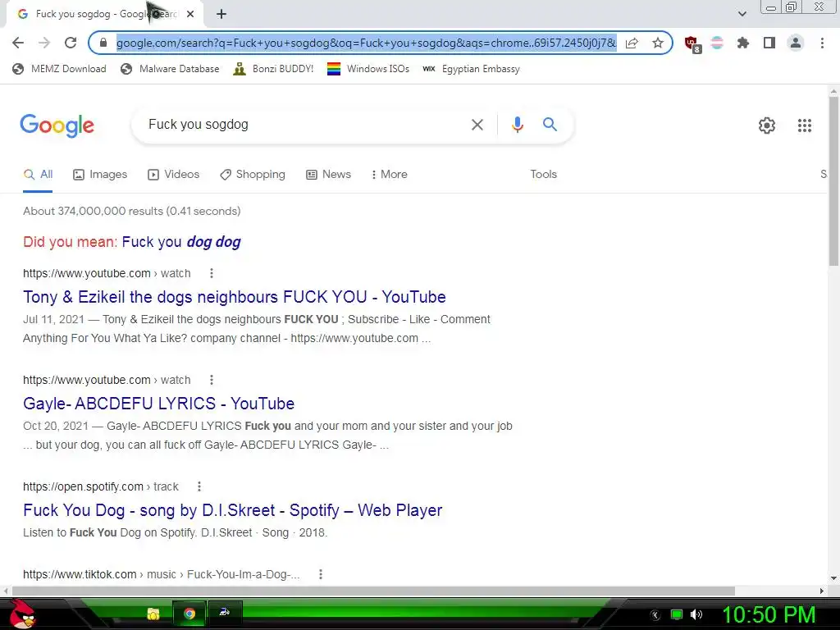View site information lock icon
The image size is (840, 630).
(103, 43)
